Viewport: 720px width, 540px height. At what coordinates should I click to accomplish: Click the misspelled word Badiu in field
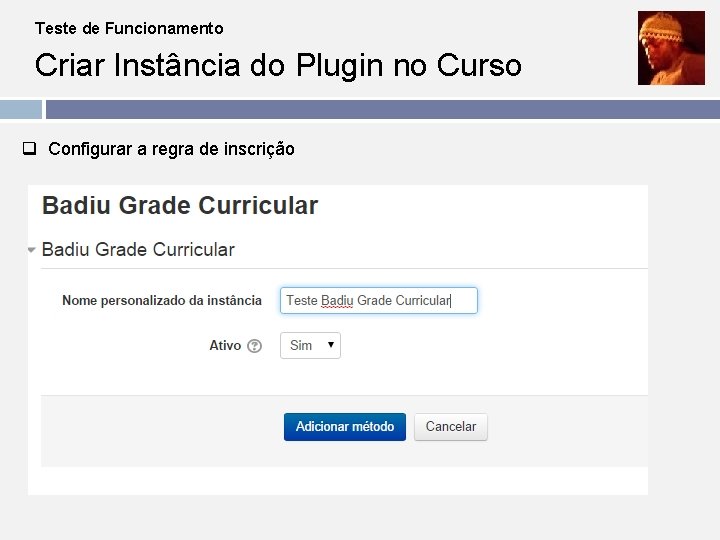click(337, 300)
